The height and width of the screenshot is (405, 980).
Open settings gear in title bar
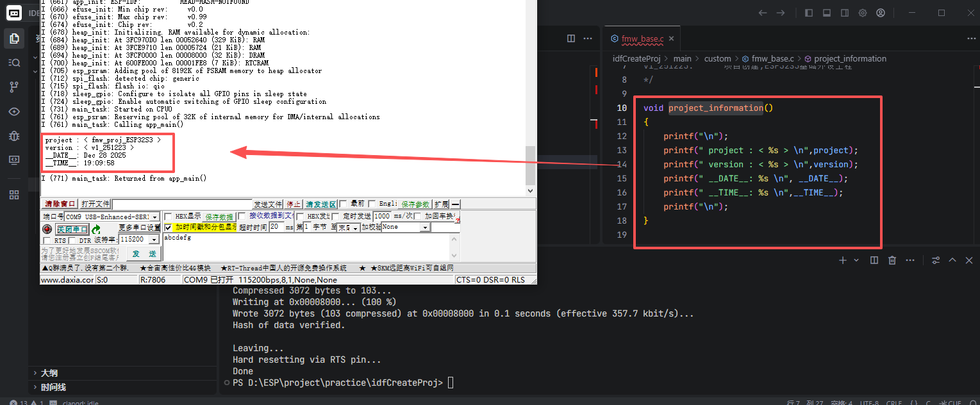(x=863, y=13)
